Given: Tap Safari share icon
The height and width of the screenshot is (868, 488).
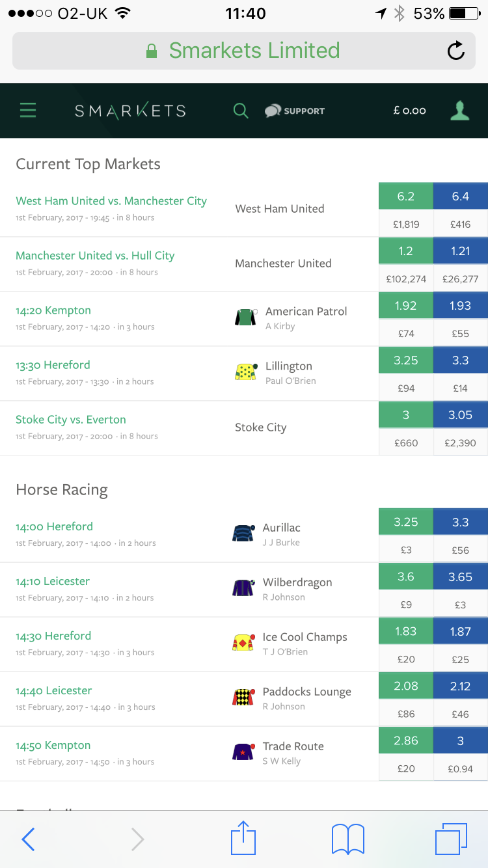Looking at the screenshot, I should coord(243,838).
